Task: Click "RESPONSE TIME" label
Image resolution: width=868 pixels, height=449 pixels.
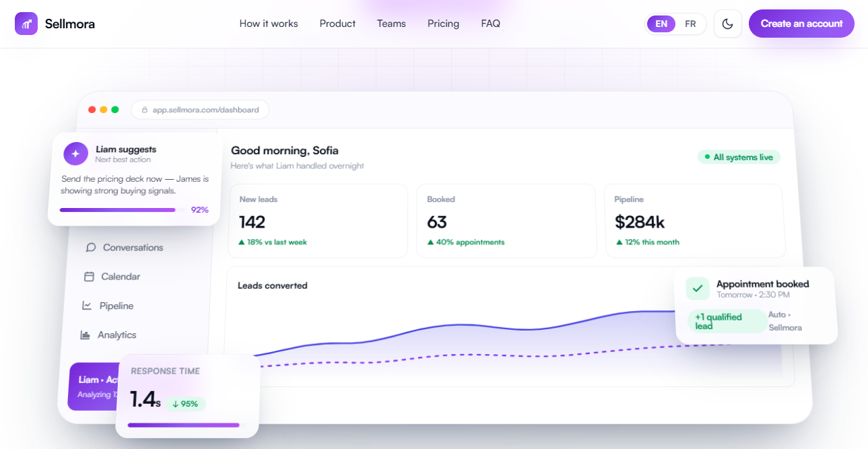Action: pos(165,371)
